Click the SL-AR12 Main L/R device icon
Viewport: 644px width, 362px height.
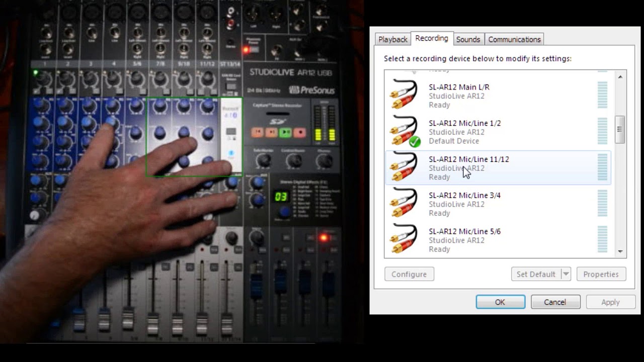pos(404,94)
